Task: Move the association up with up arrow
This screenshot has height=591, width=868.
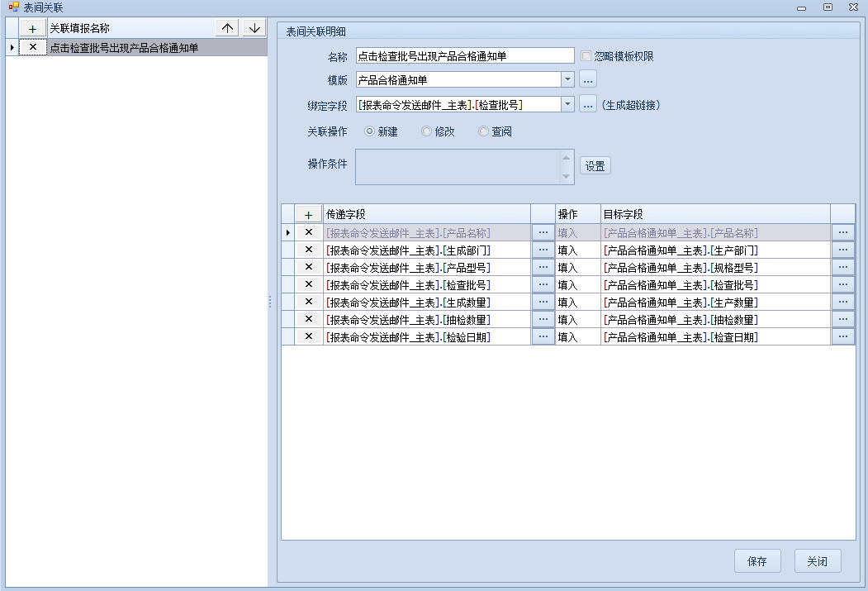Action: 228,28
